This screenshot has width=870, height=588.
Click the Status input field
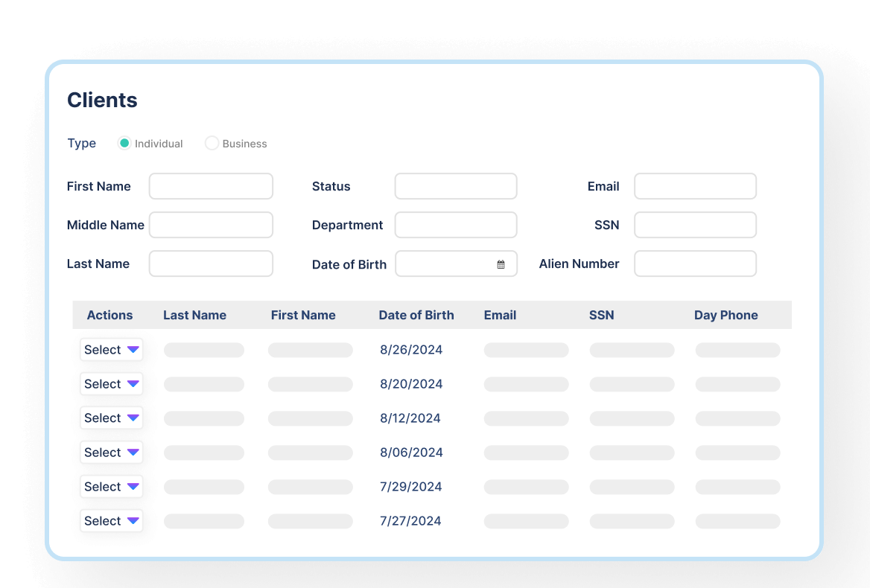tap(456, 186)
